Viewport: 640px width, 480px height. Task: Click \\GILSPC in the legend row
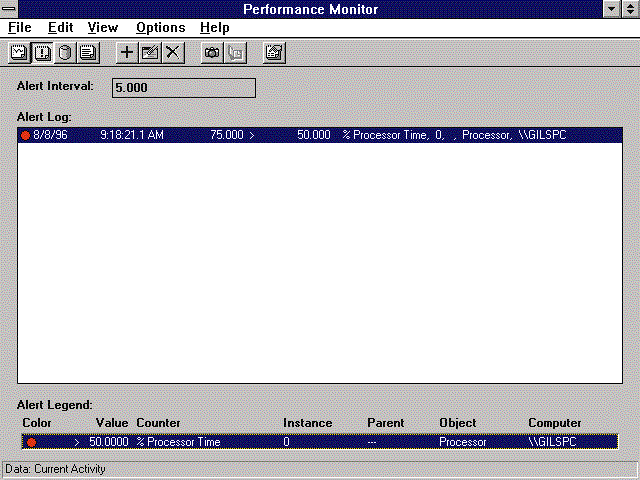point(552,442)
